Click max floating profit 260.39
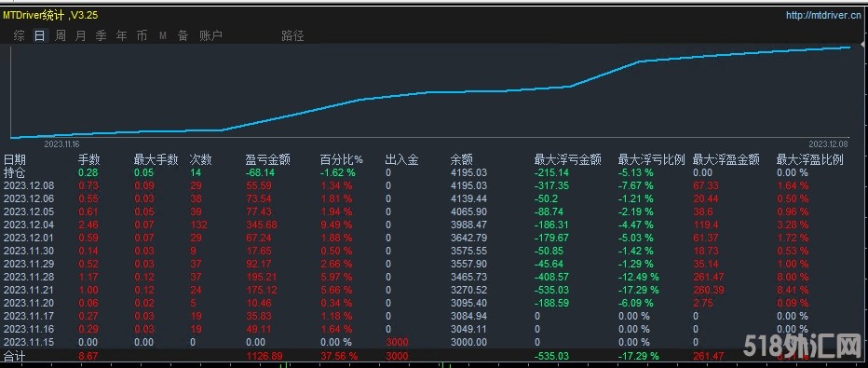Image resolution: width=868 pixels, height=368 pixels. tap(708, 290)
